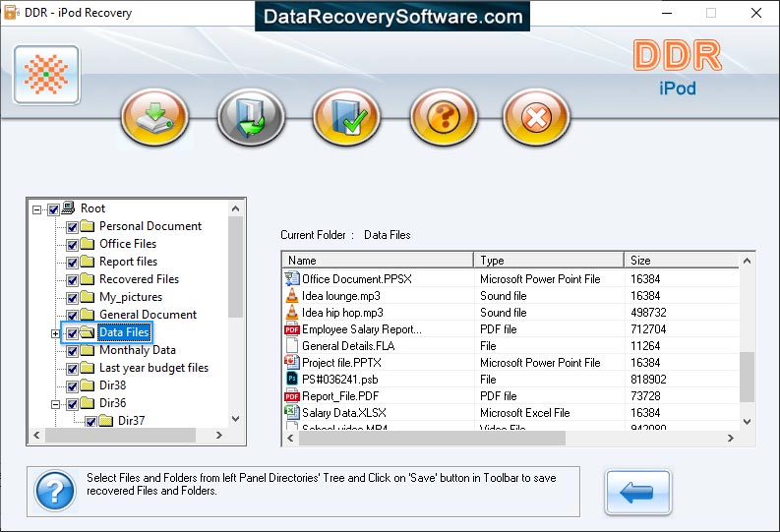
Task: Click the folder icon for Office Files
Action: tap(88, 244)
